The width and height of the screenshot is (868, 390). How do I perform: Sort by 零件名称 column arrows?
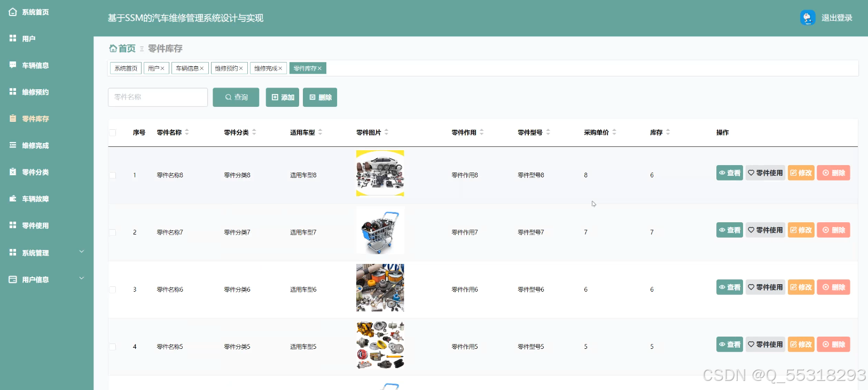pos(187,132)
